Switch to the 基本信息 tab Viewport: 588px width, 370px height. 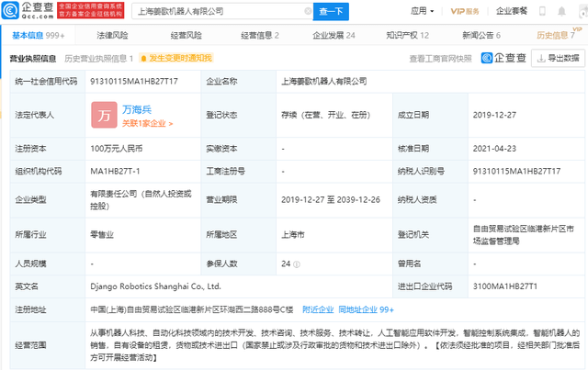pos(39,35)
